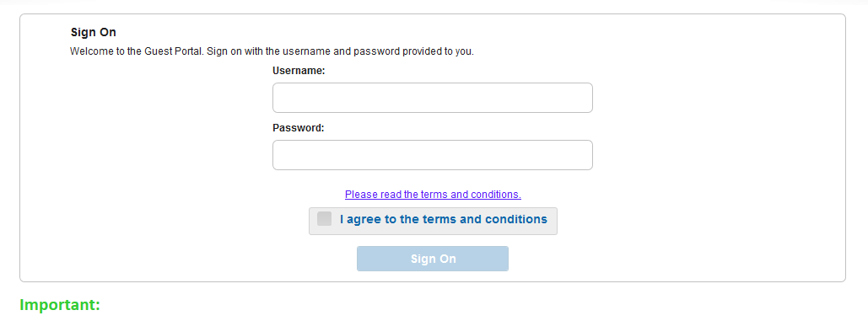Click the Guest Portal welcome message
868x321 pixels.
click(272, 52)
